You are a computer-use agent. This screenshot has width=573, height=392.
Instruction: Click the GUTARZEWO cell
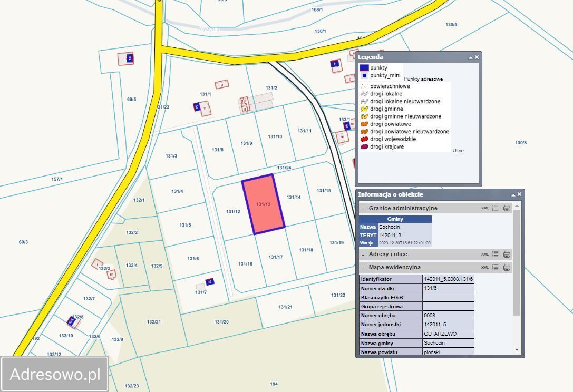(x=449, y=334)
